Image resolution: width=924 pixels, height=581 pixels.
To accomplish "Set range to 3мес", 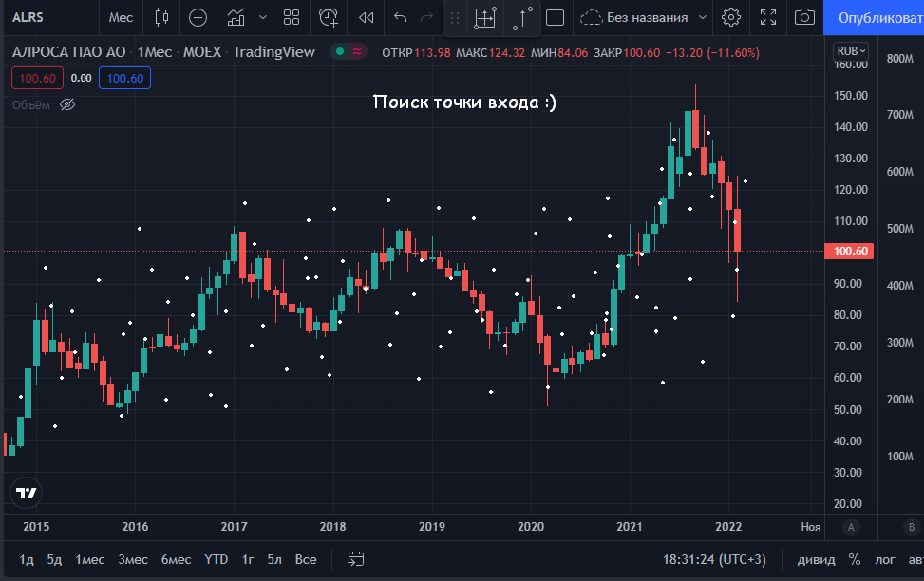I will point(133,559).
